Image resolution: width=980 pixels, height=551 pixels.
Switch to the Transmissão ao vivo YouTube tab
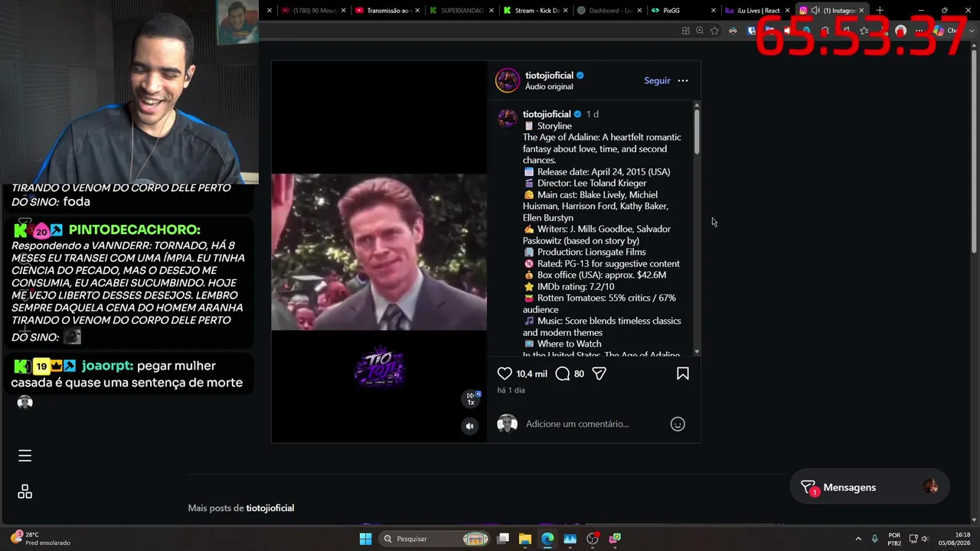point(388,11)
